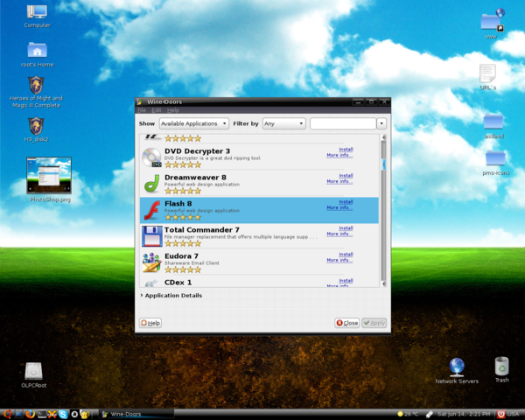Click the weather sun icon in panel
Screen dimensions: 525x420
[400, 414]
